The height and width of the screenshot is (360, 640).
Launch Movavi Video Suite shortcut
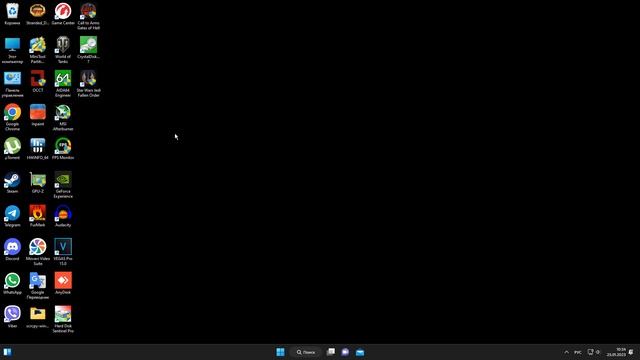pos(38,252)
